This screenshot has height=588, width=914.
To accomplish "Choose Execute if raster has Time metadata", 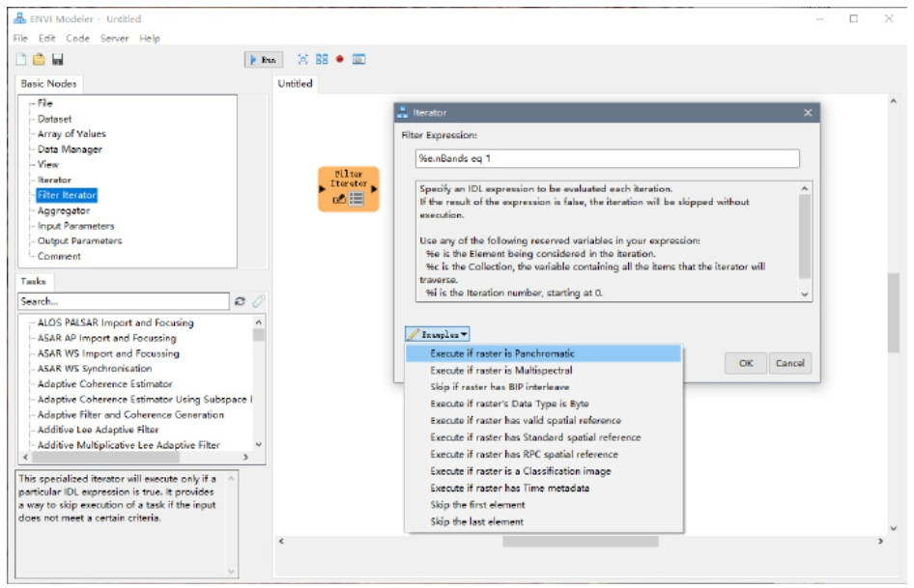I will pos(543,489).
